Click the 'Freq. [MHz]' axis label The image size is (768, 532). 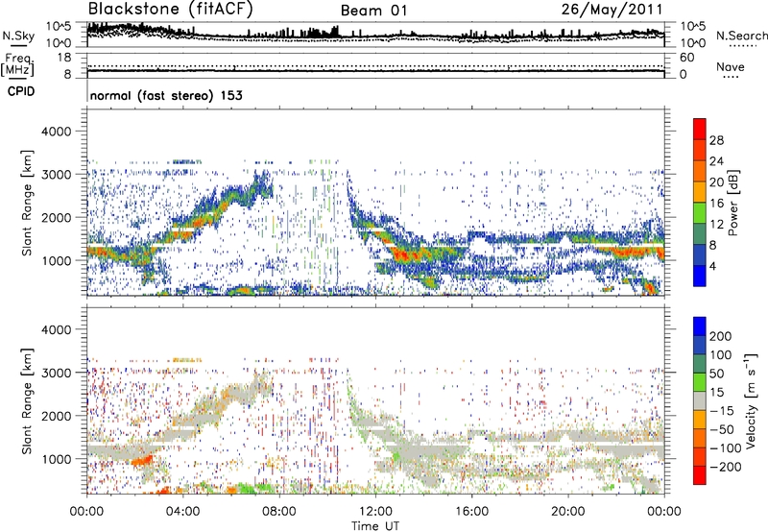tap(18, 65)
